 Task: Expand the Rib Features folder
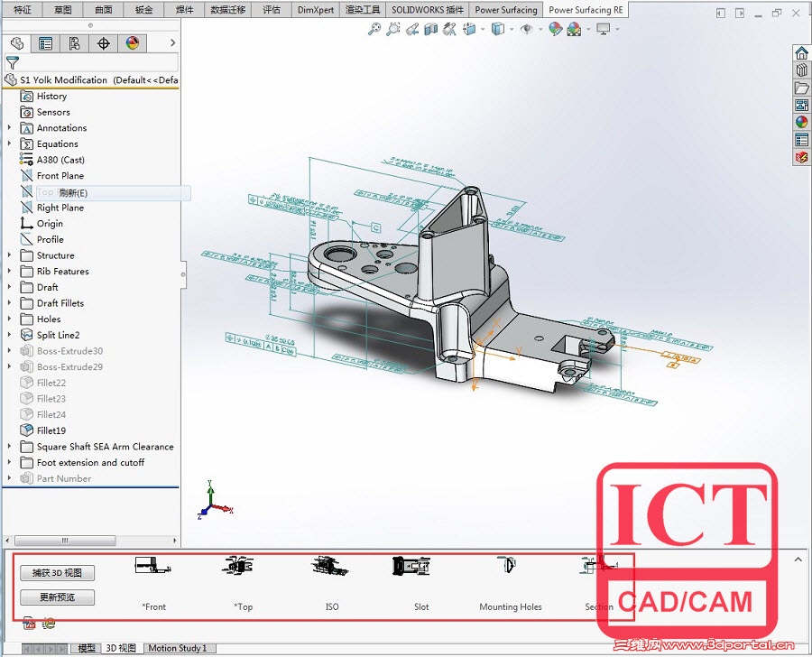(9, 271)
